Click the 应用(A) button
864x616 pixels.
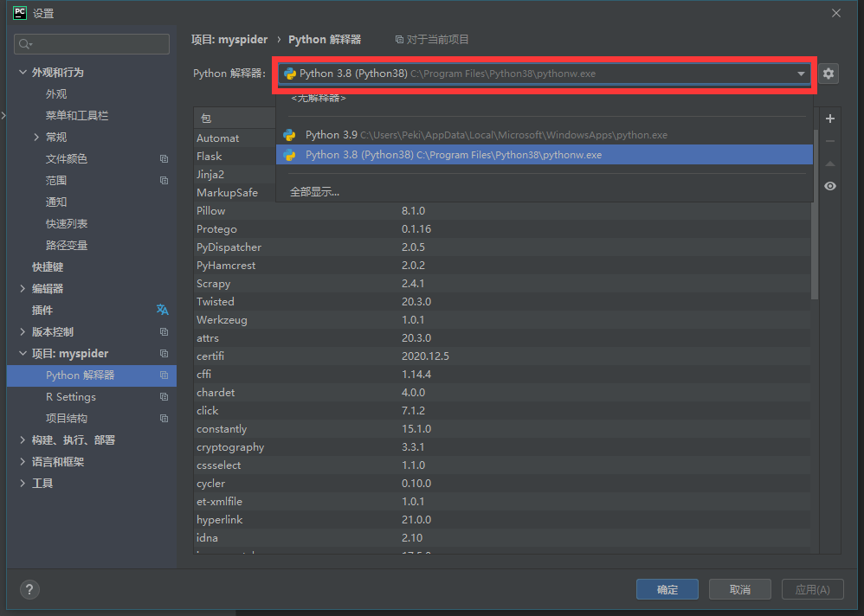[813, 589]
